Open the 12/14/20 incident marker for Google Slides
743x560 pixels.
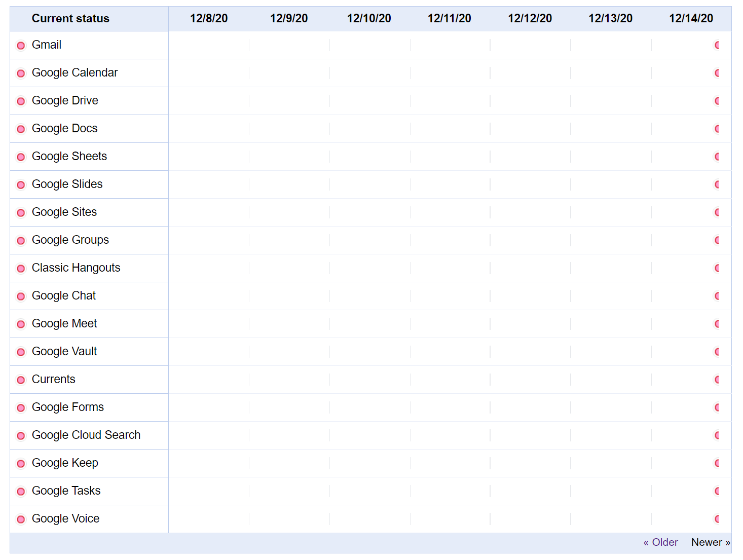point(717,184)
